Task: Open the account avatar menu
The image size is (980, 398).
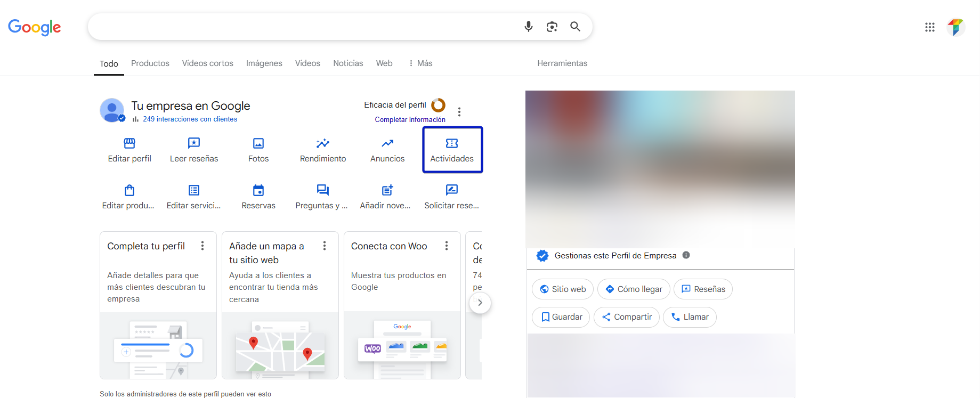Action: [955, 27]
